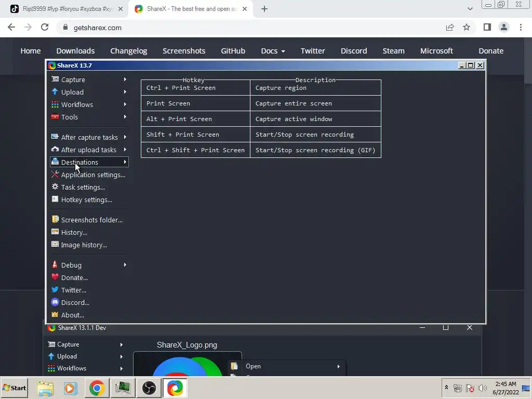Click the Destinations icon
This screenshot has width=532, height=399.
coord(55,162)
